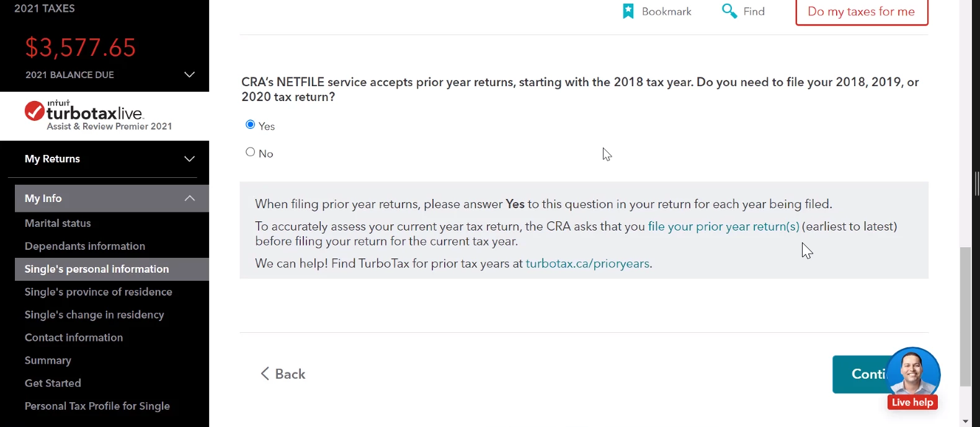The height and width of the screenshot is (427, 980).
Task: Open Marital status page
Action: tap(58, 223)
